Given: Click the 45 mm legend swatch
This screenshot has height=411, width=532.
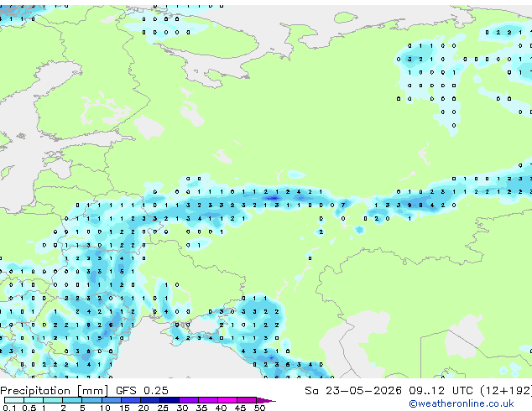Looking at the screenshot, I should point(247,400).
